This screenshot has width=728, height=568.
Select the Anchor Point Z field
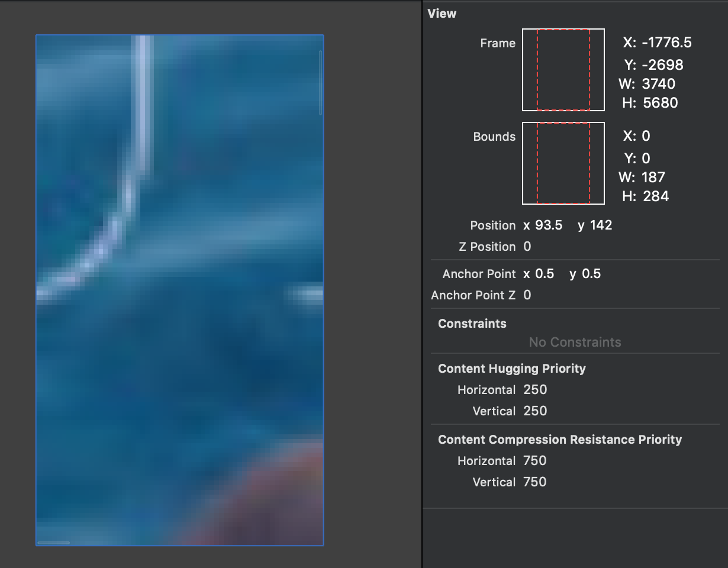527,295
